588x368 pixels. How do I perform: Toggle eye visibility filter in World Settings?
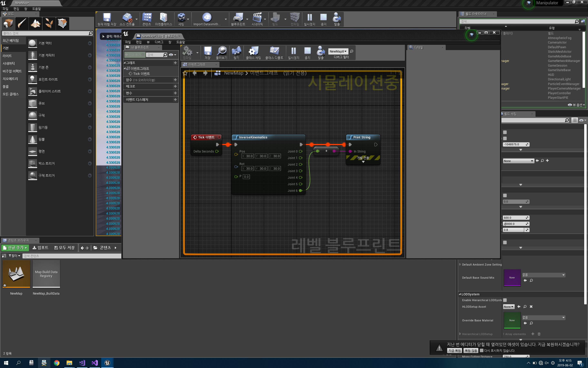(582, 120)
